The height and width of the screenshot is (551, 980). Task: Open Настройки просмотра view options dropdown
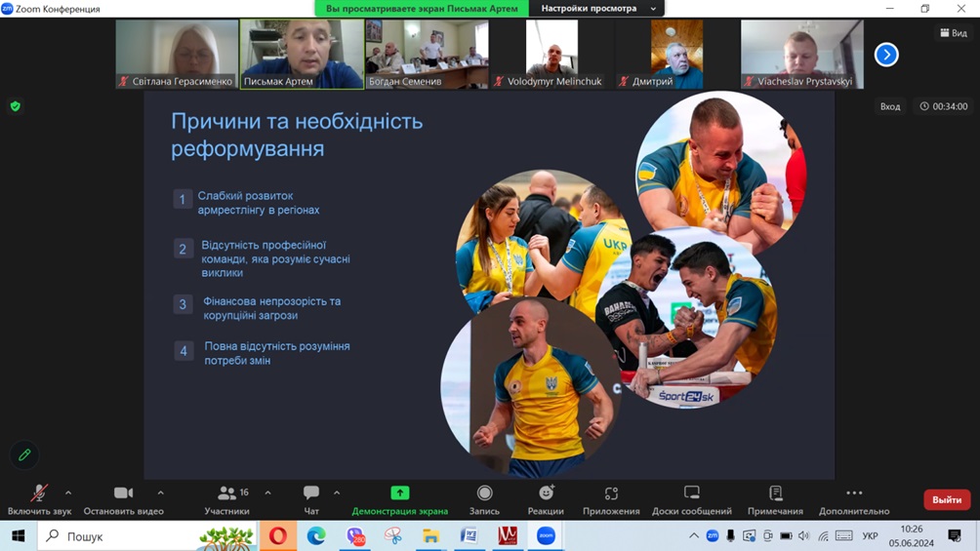[x=598, y=9]
